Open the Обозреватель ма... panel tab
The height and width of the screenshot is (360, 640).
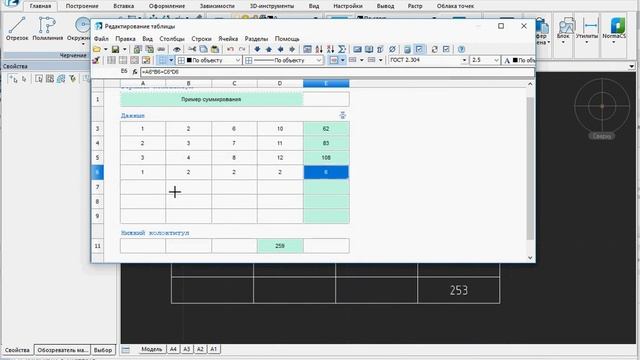click(62, 350)
